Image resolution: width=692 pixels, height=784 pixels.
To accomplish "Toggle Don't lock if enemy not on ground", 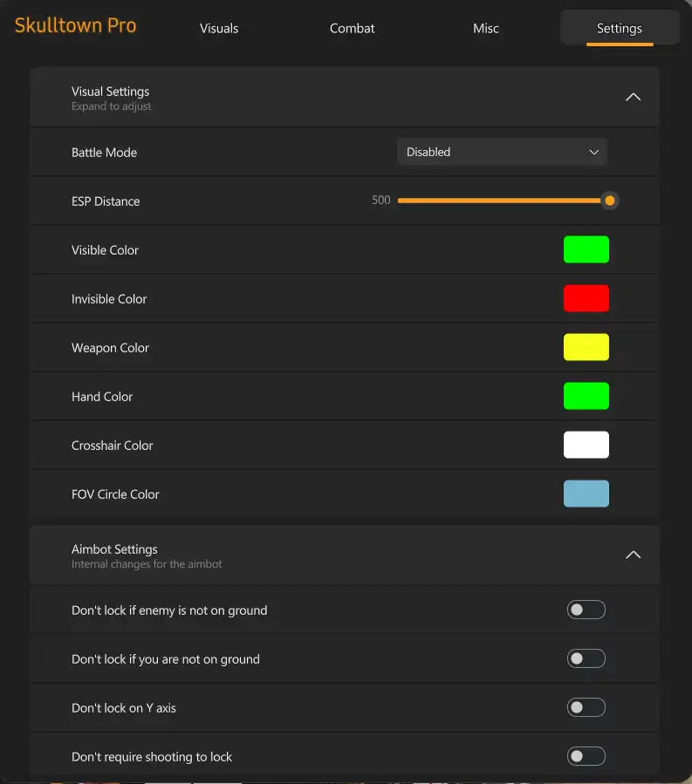I will 586,610.
